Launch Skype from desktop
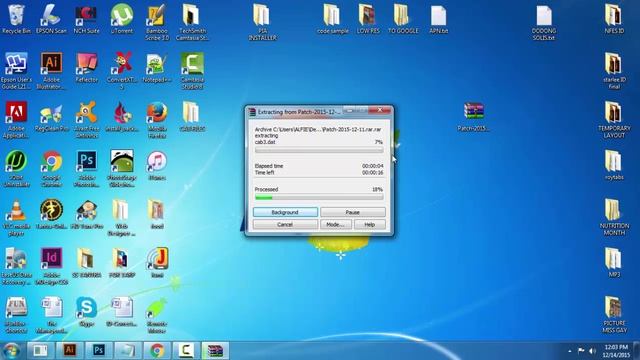This screenshot has height=360, width=640. (x=86, y=312)
